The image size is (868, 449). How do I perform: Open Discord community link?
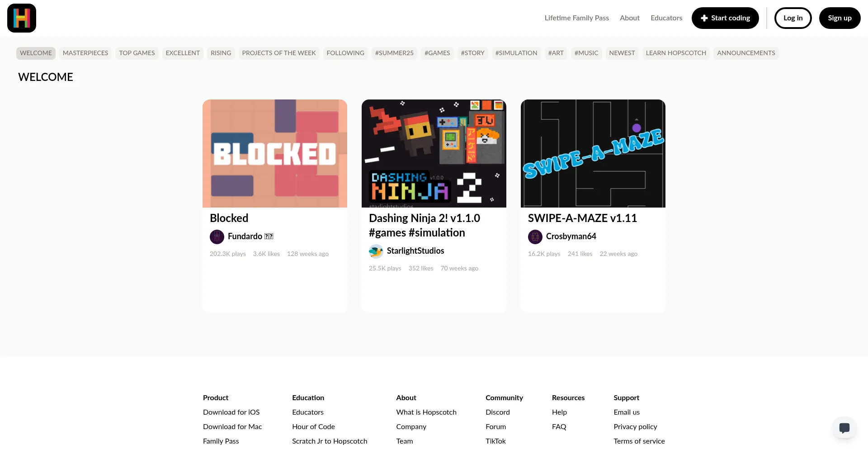pos(498,412)
